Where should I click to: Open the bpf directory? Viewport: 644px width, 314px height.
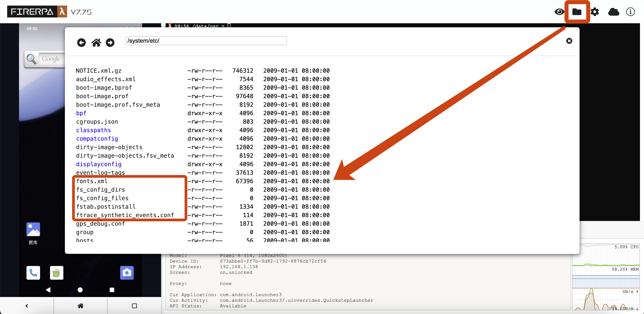(81, 113)
